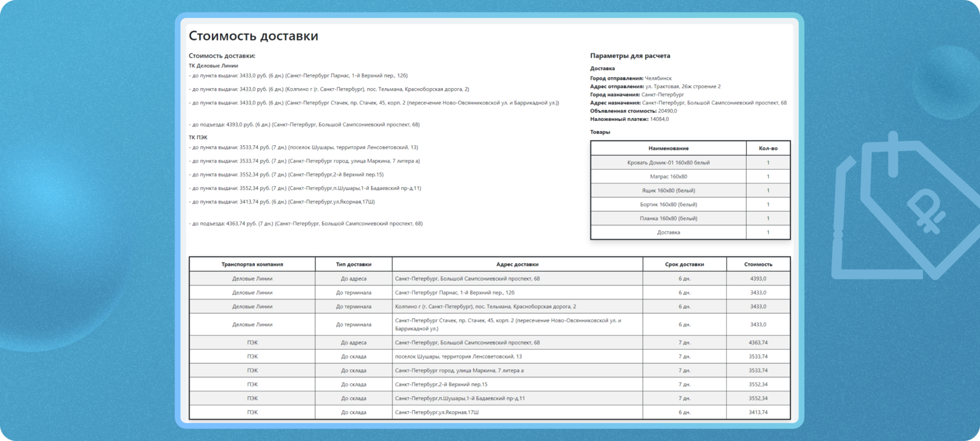Image resolution: width=980 pixels, height=441 pixels.
Task: Select the "Бортик 160х80 (белый)" goods row
Action: pyautogui.click(x=691, y=205)
